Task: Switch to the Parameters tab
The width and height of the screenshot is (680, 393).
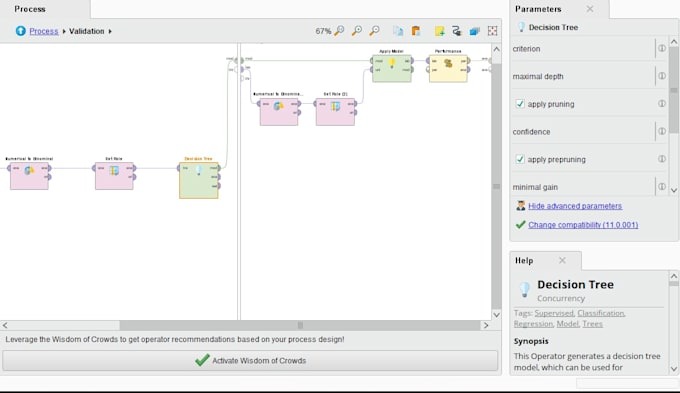Action: (x=538, y=9)
